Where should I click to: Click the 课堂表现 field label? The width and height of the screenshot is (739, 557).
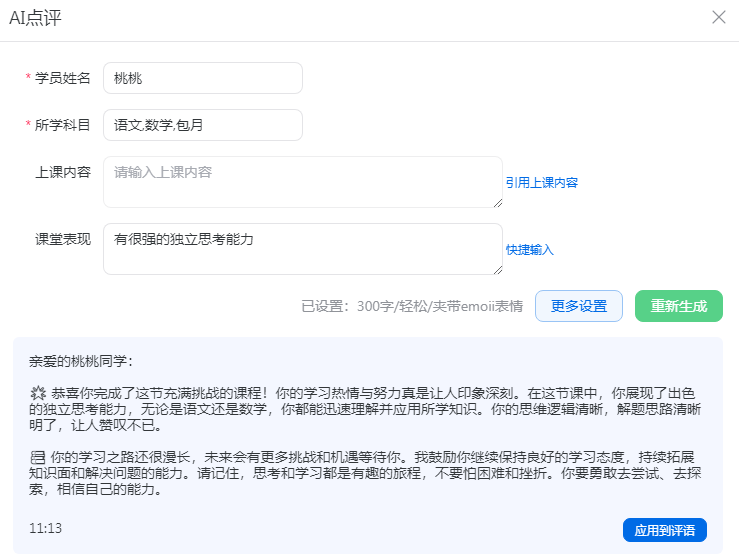[x=63, y=239]
